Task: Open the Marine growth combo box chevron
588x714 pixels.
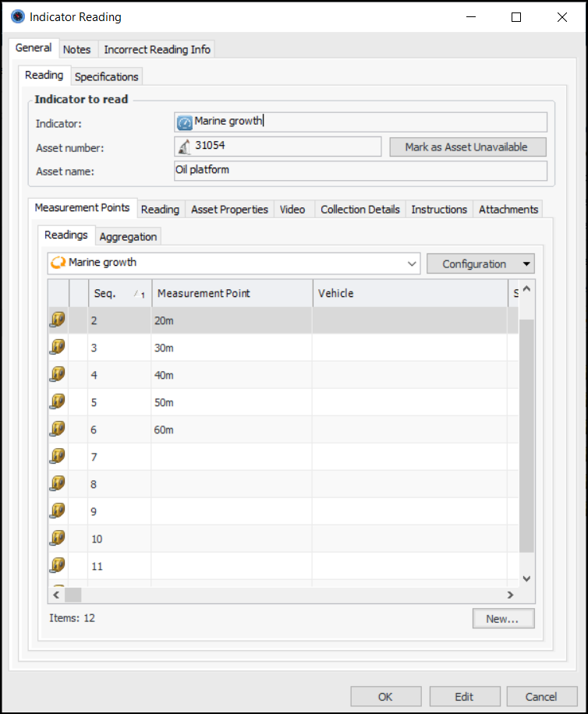Action: [x=412, y=263]
